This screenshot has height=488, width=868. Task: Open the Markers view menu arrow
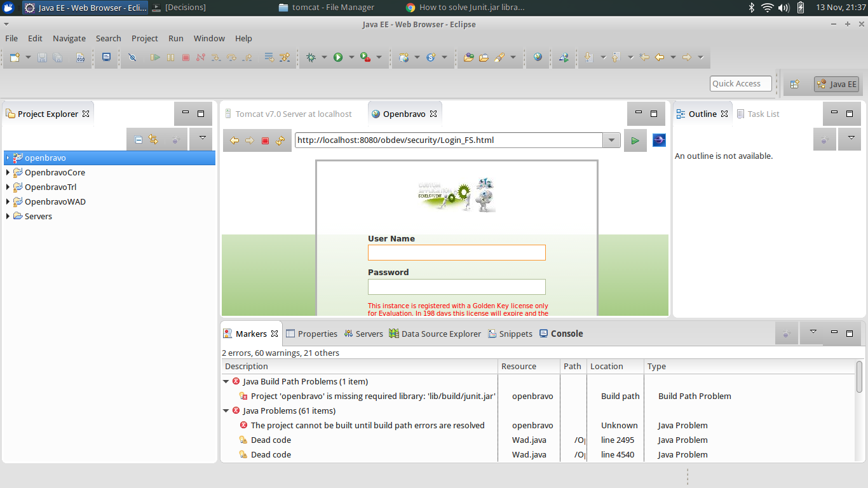click(813, 332)
